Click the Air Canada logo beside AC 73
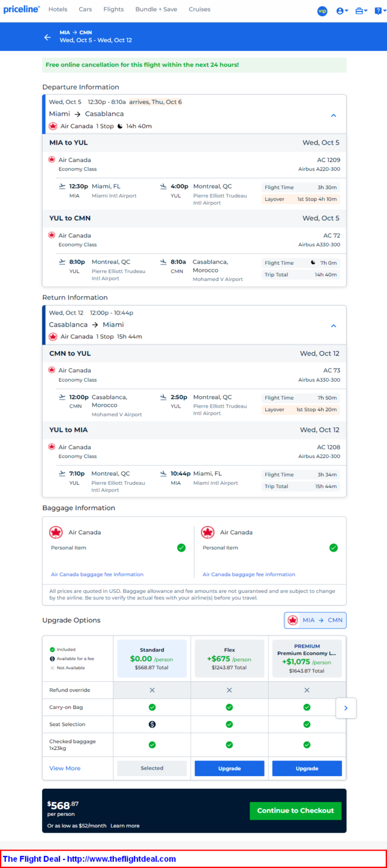 point(52,370)
